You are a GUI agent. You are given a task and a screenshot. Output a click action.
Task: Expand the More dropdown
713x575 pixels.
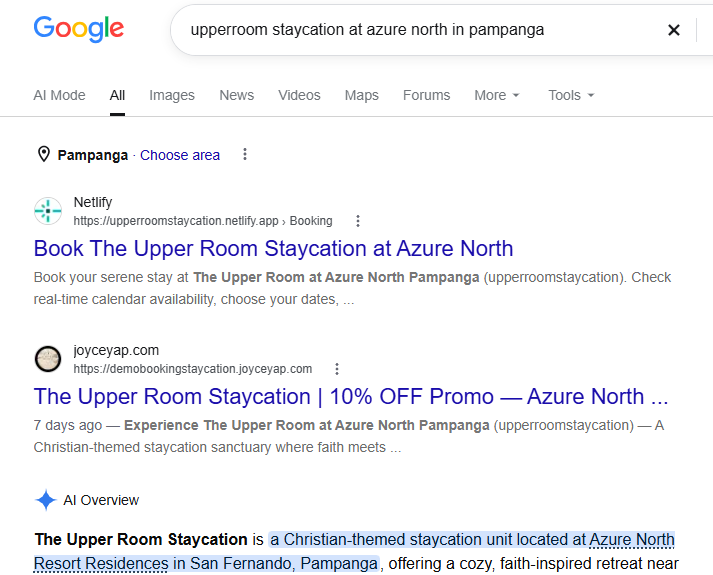[x=497, y=95]
